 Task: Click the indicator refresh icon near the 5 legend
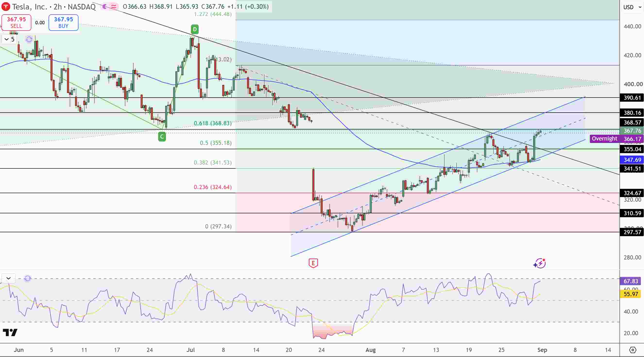click(x=29, y=39)
